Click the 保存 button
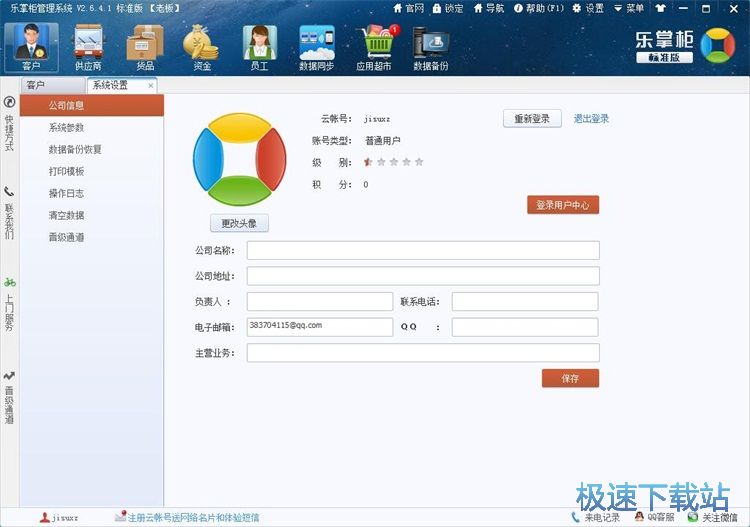750x527 pixels. click(x=570, y=378)
